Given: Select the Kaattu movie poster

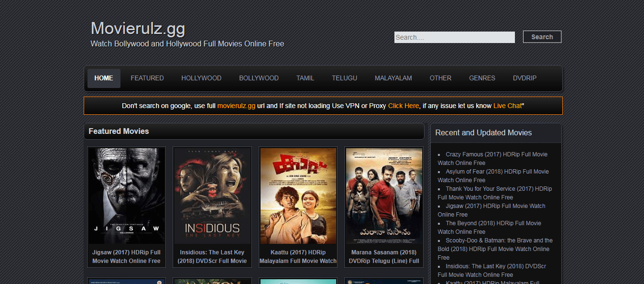Looking at the screenshot, I should pos(298,196).
